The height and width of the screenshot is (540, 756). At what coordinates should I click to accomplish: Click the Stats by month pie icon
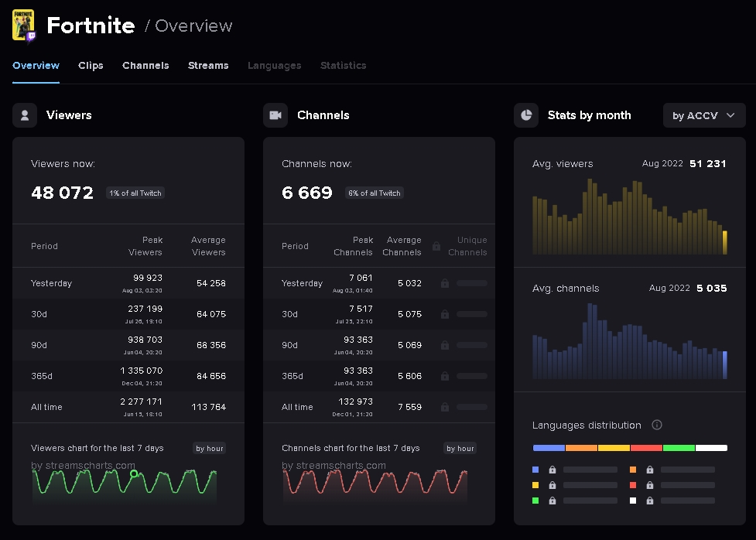(x=526, y=115)
